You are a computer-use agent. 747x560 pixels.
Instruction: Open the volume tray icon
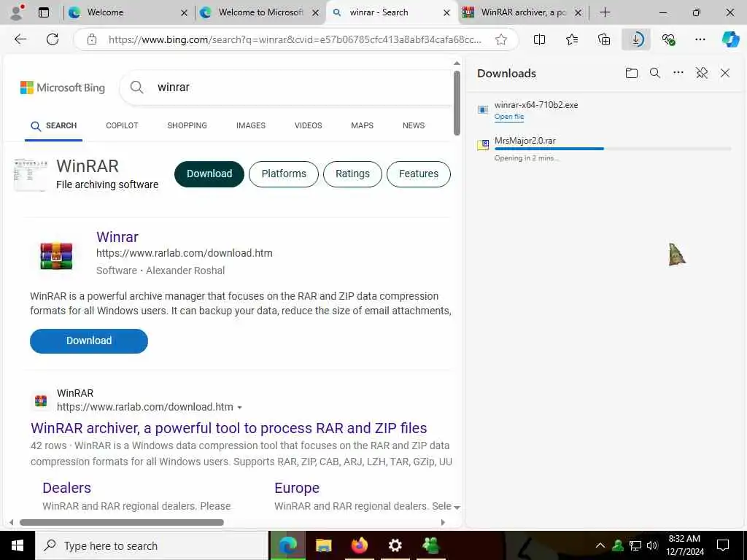(x=652, y=545)
